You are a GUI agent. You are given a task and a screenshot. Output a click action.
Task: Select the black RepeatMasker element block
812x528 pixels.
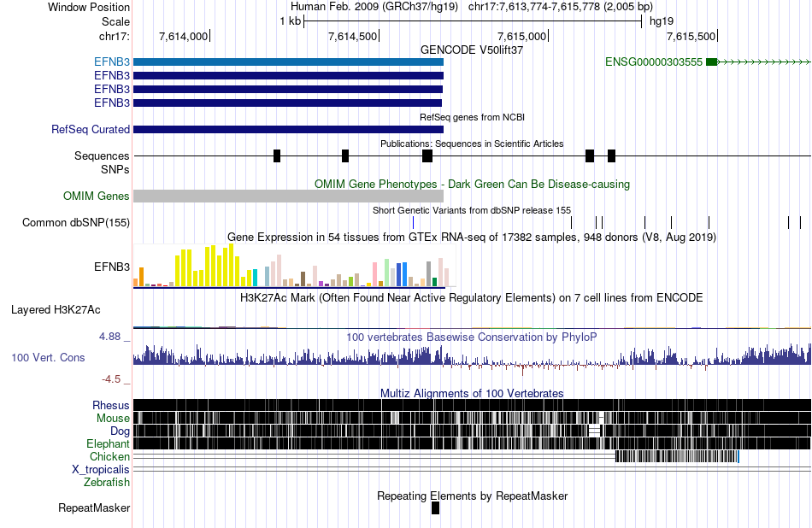click(436, 508)
